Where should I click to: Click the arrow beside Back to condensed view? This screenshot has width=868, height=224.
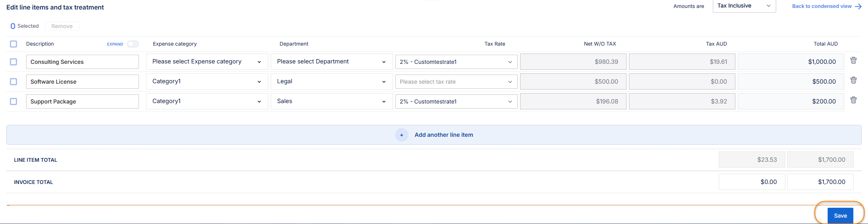click(858, 6)
